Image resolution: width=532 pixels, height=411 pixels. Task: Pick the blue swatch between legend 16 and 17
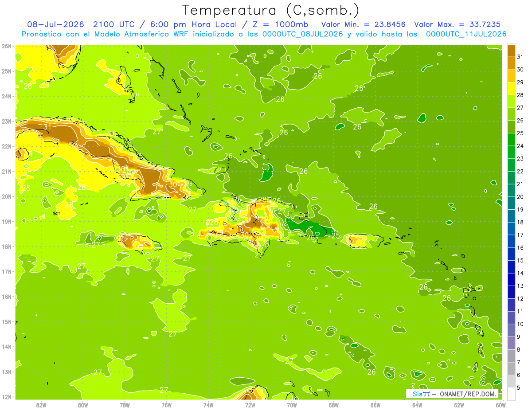512,241
